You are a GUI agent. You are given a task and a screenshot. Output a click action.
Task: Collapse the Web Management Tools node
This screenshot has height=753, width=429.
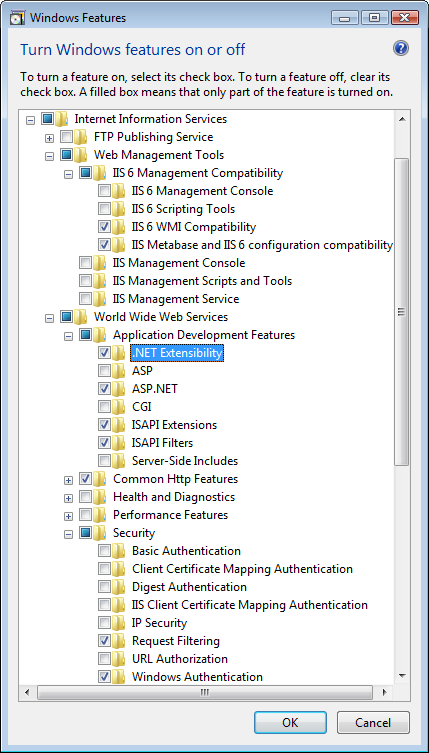coord(49,157)
